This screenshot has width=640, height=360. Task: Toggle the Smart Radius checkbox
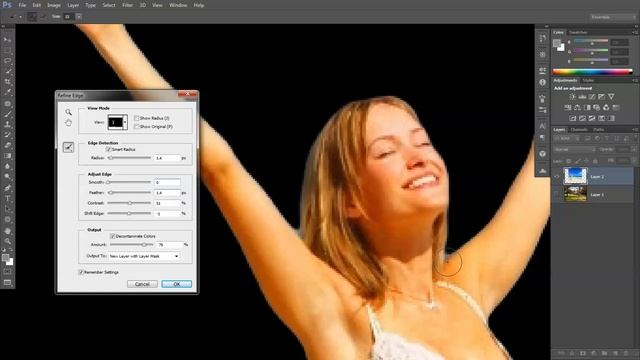coord(109,149)
